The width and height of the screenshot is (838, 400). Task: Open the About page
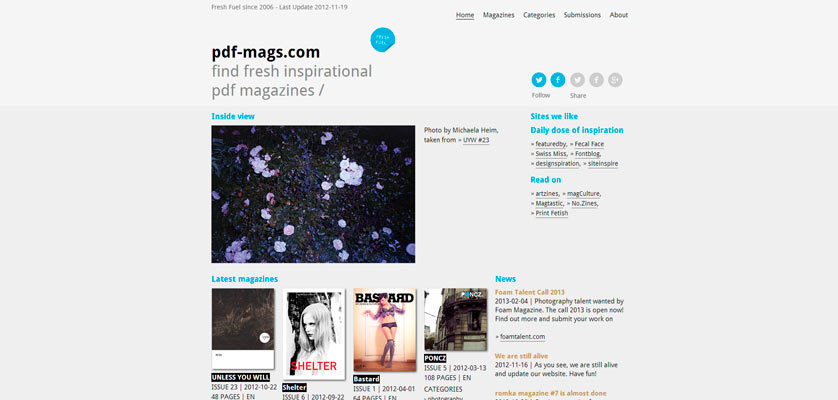tap(619, 15)
